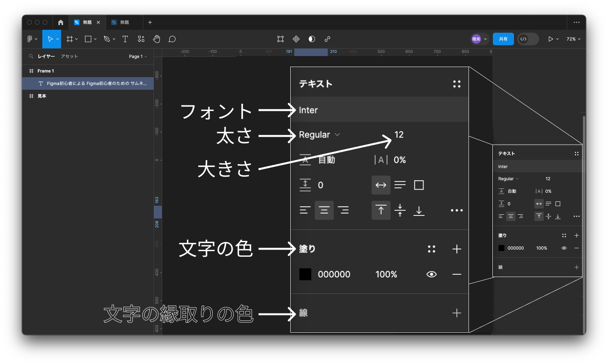This screenshot has height=364, width=608.
Task: Switch to the second 無題 file tab
Action: (124, 22)
